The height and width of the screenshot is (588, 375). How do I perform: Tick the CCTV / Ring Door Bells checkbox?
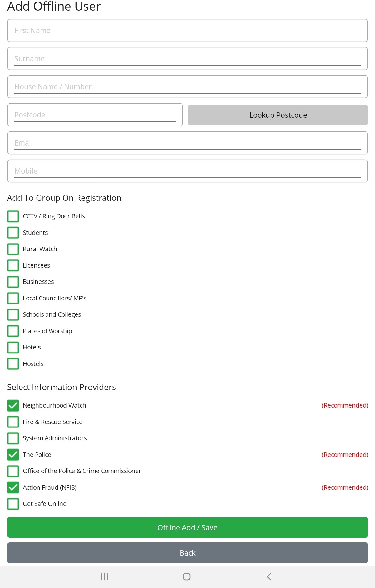[x=13, y=216]
